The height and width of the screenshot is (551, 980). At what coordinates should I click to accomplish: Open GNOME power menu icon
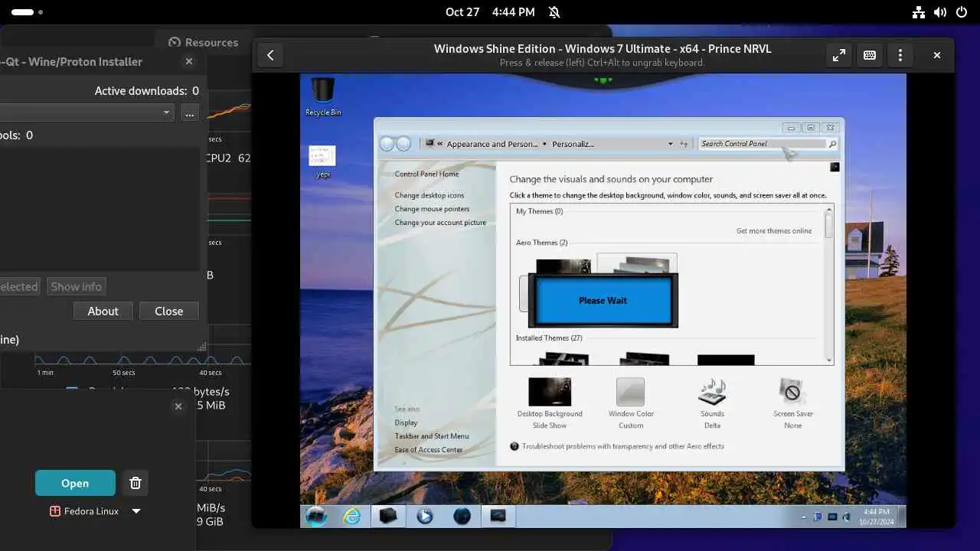coord(962,12)
